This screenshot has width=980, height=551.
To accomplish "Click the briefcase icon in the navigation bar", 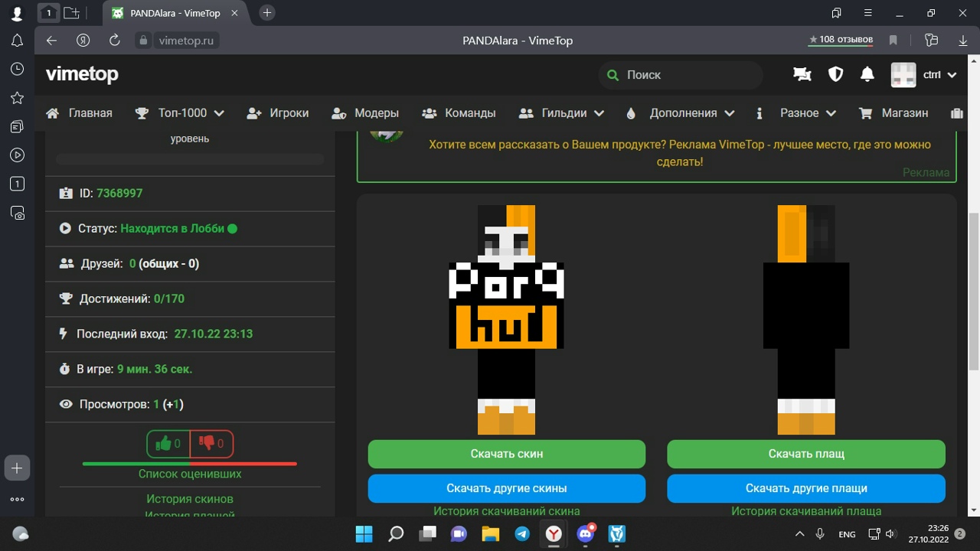I will [956, 113].
